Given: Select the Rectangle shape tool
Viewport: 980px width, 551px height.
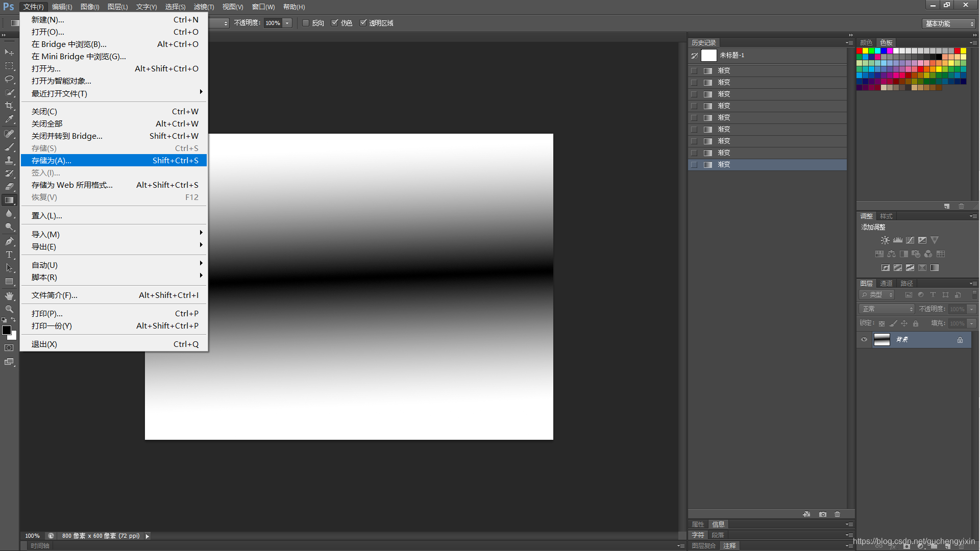Looking at the screenshot, I should pos(9,281).
